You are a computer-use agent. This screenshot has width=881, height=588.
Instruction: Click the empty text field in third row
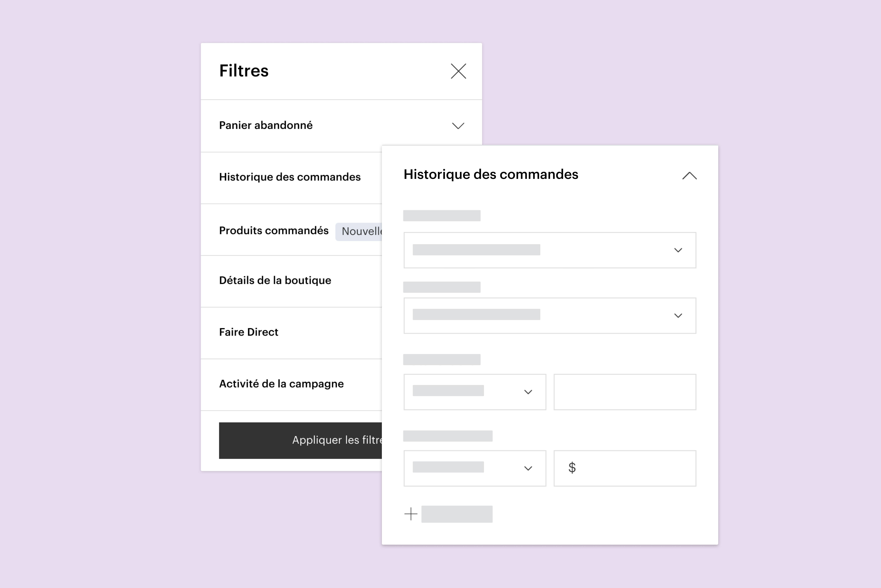[x=625, y=392]
